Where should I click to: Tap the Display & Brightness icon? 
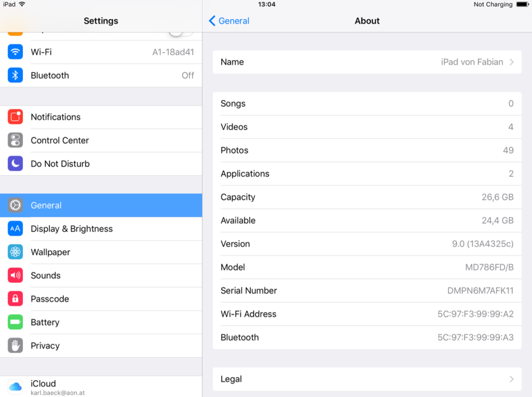pyautogui.click(x=16, y=229)
